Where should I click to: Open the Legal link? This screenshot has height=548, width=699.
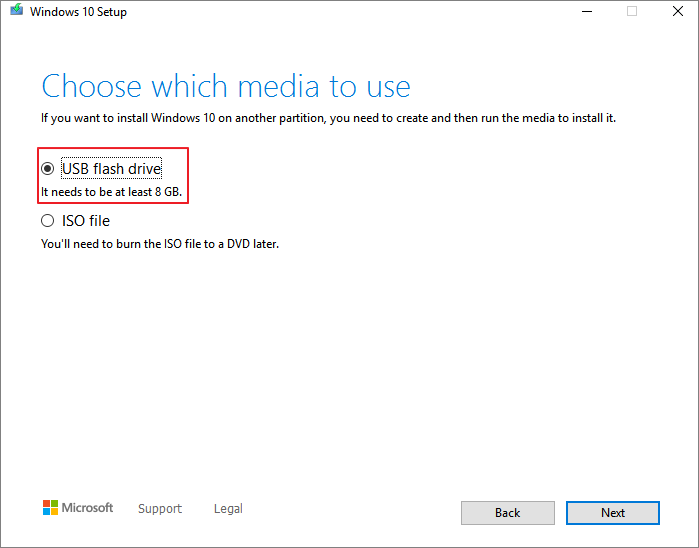tap(228, 509)
